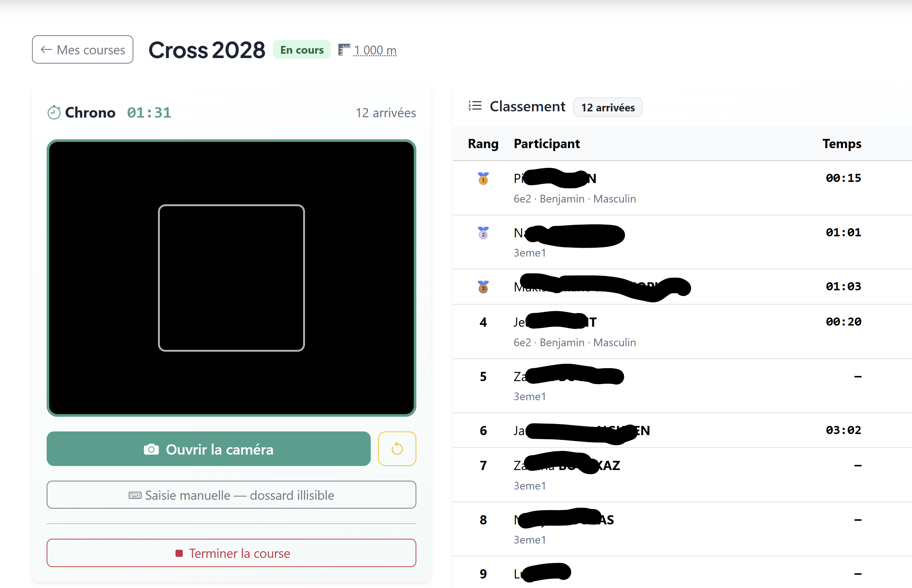Select the time 03:02 of rank 6
Image resolution: width=912 pixels, height=588 pixels.
(843, 430)
